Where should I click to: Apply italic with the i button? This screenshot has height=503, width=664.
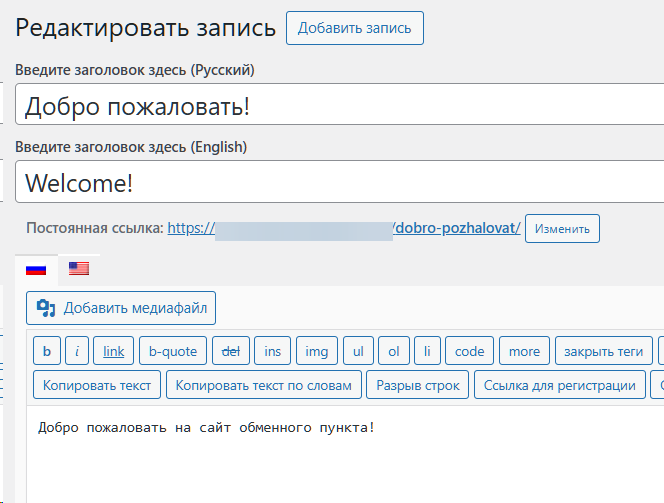[x=77, y=351]
